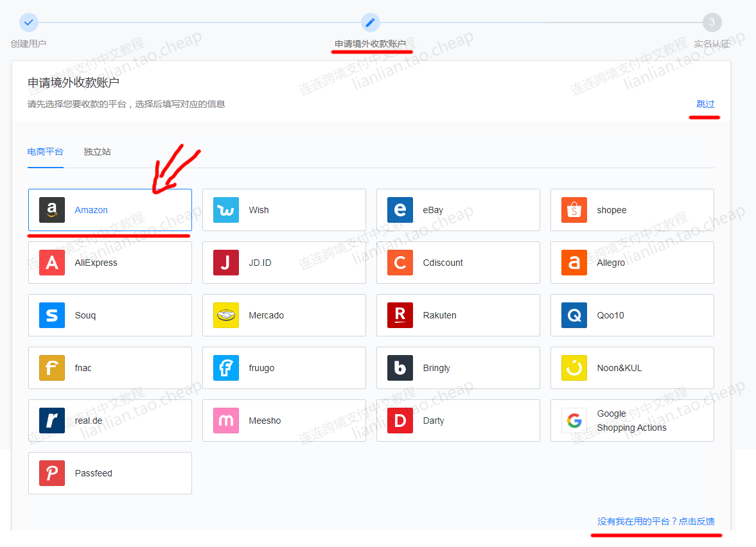Pick the eBay logo icon
Viewport: 756px width, 547px height.
point(400,210)
